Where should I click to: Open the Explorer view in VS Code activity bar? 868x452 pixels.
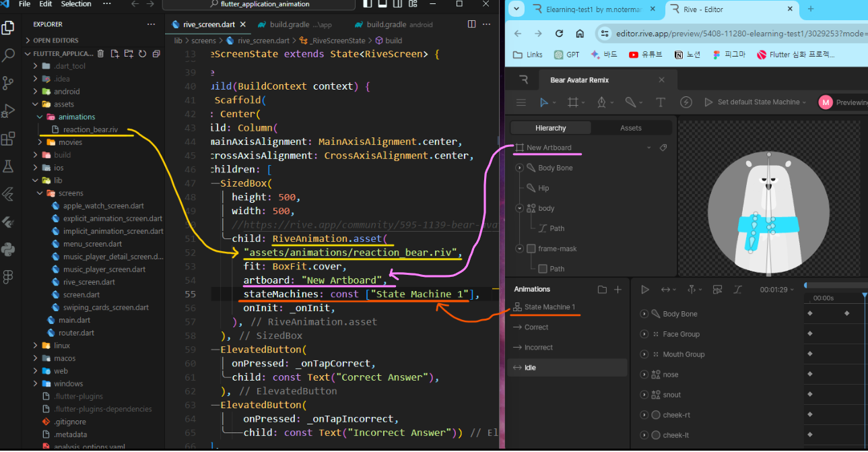(8, 28)
